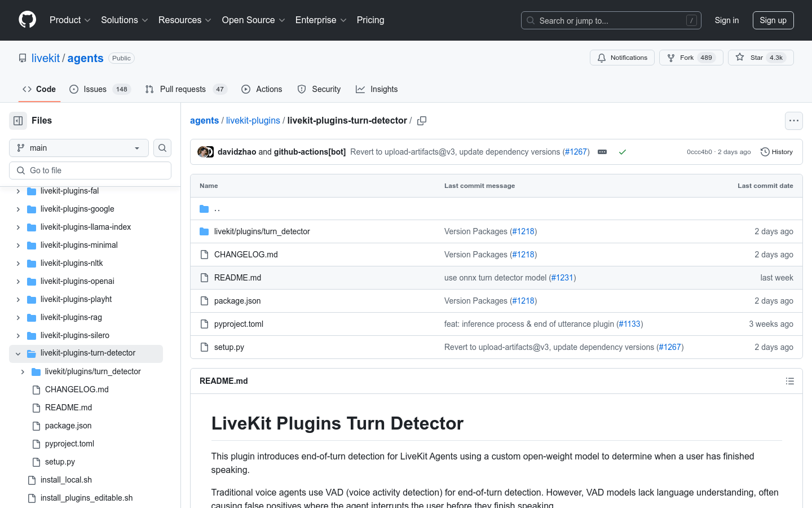Open the History clock link

pos(776,152)
